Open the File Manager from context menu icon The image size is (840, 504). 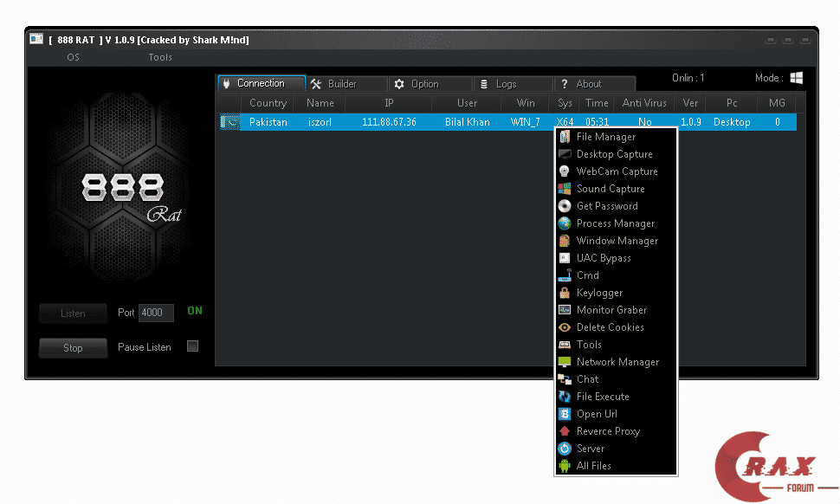[565, 136]
